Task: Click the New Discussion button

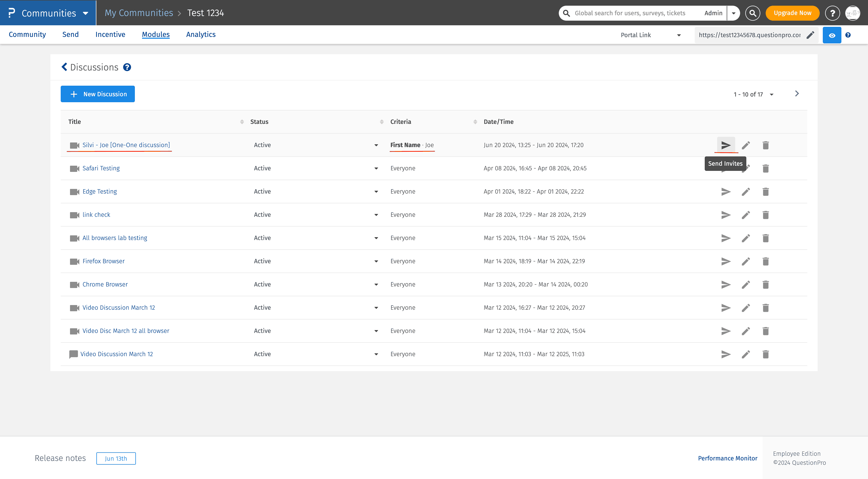Action: pos(97,94)
